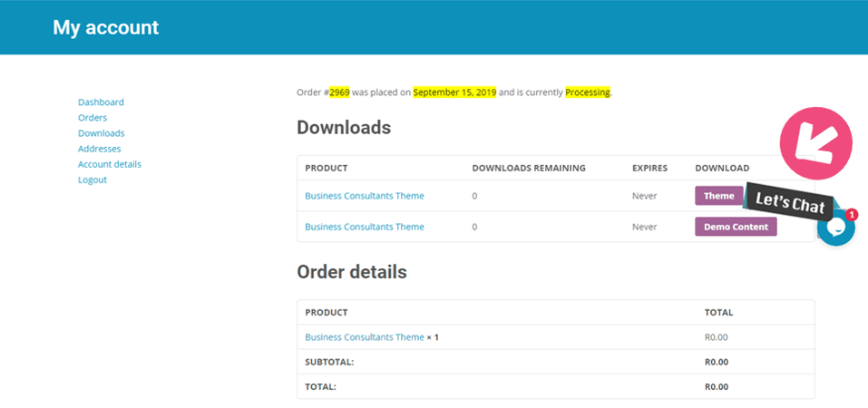The image size is (868, 408).
Task: Click the DOWNLOADS REMAINING column header
Action: tap(529, 168)
